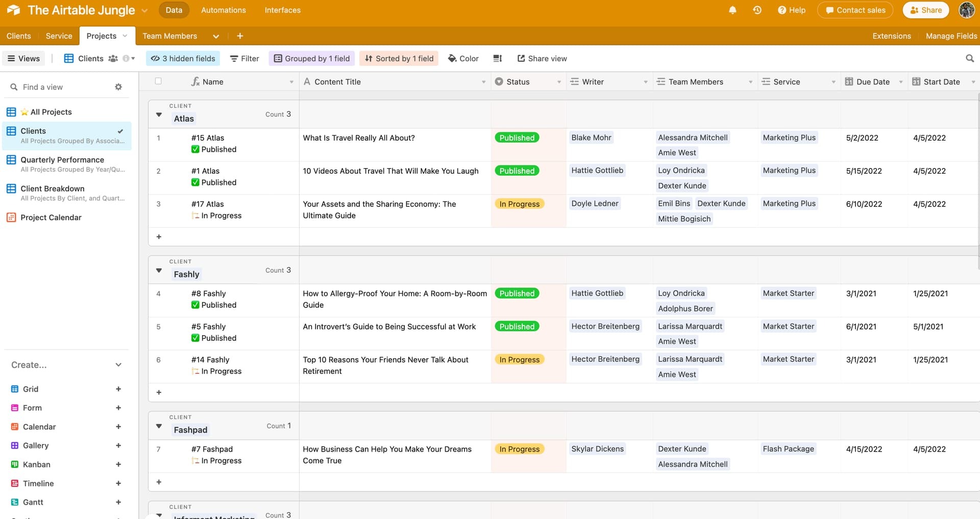Open Grouped by 1 field settings
The image size is (980, 519).
click(x=312, y=58)
